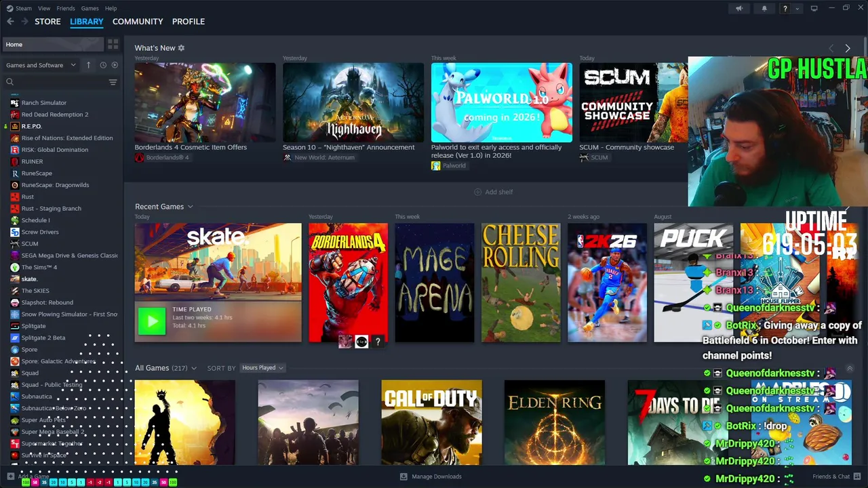Click New World: Aeternum link under news
This screenshot has width=868, height=488.
[x=319, y=157]
